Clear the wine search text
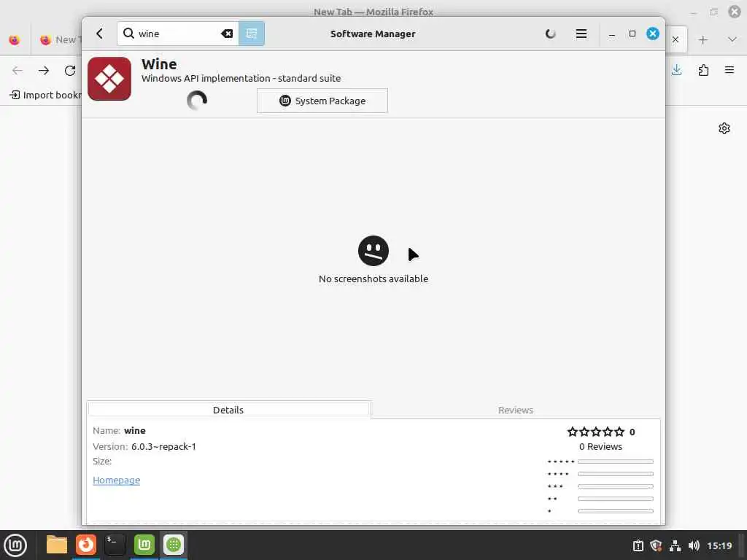Screen dimensions: 747x560 click(227, 34)
